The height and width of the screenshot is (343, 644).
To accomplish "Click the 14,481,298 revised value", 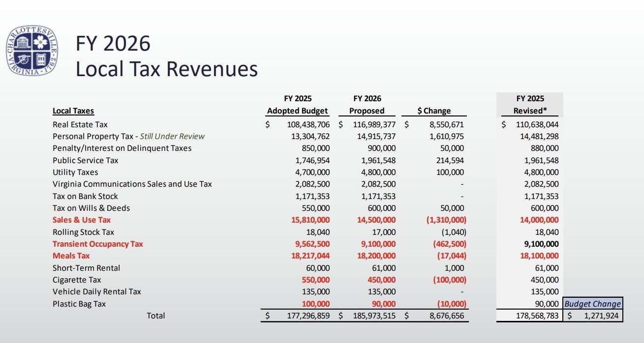I will 539,136.
